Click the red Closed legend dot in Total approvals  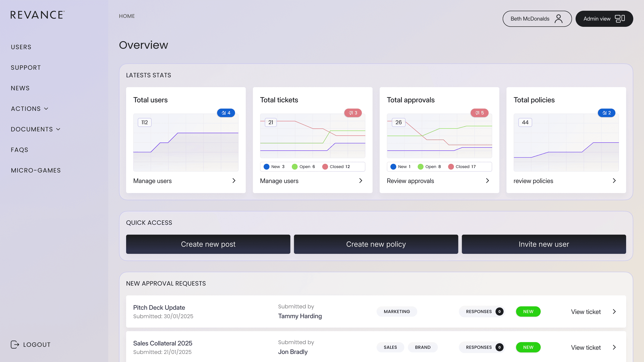[451, 167]
